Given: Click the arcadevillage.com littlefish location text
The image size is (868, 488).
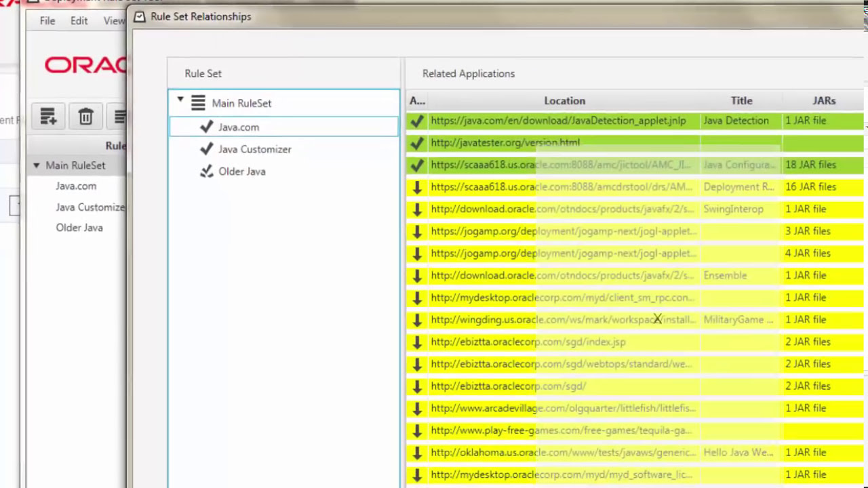Looking at the screenshot, I should point(563,409).
